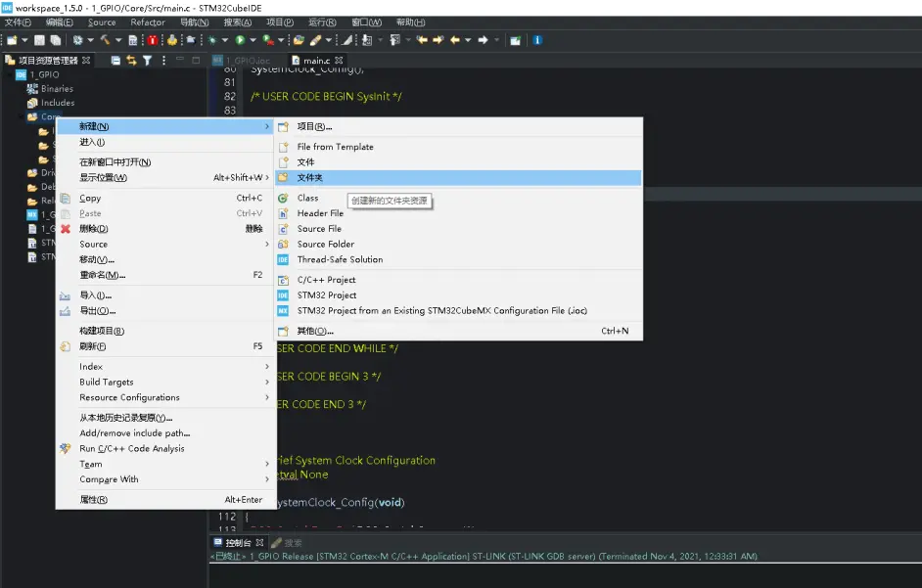Select 构建项目(B) in the context menu
Viewport: 922px width, 588px height.
pos(165,331)
